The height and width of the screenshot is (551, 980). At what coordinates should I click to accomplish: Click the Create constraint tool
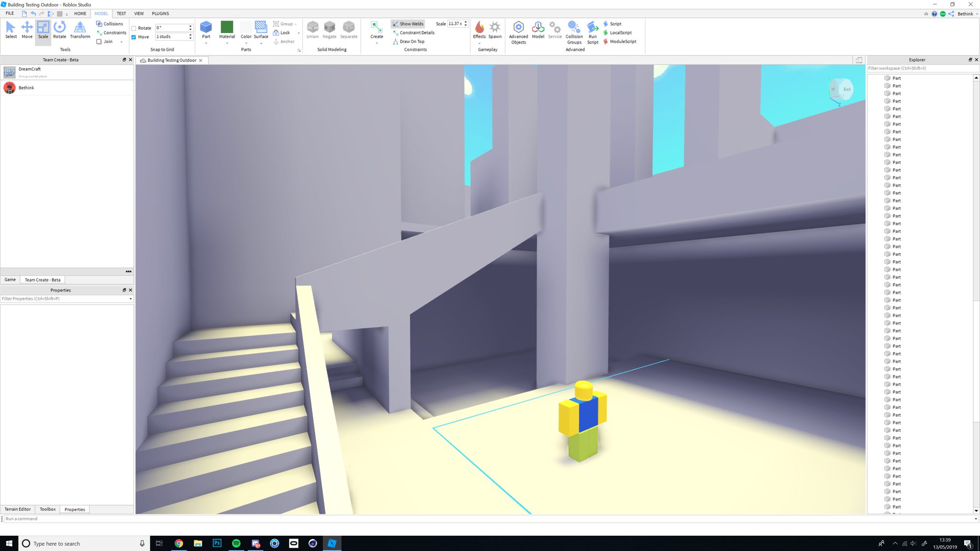pos(377,30)
